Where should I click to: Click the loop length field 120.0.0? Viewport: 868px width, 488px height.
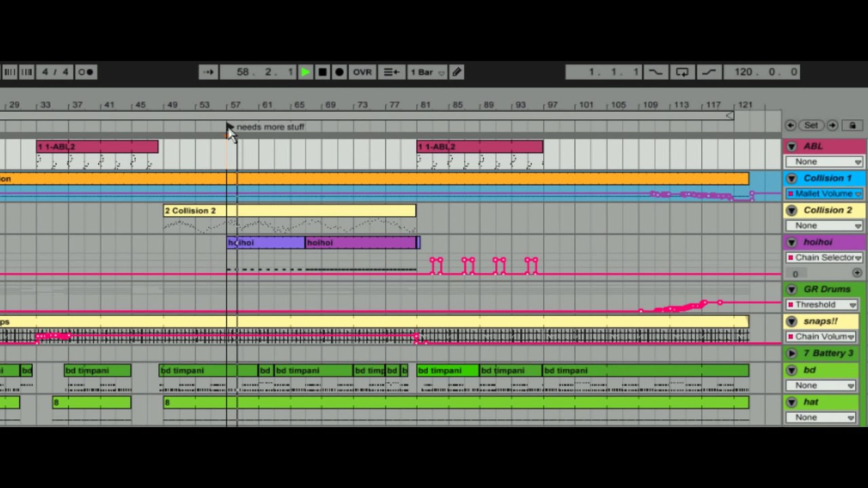[x=762, y=72]
